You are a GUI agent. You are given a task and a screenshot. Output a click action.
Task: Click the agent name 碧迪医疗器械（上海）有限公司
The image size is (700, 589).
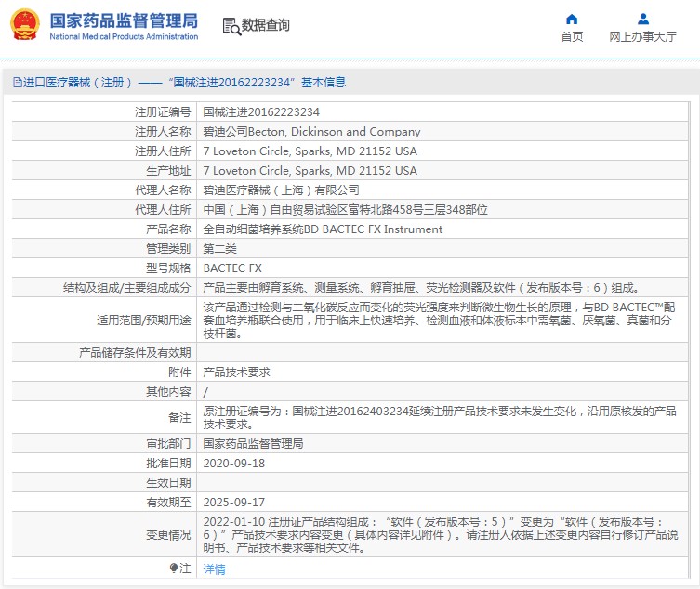click(281, 190)
